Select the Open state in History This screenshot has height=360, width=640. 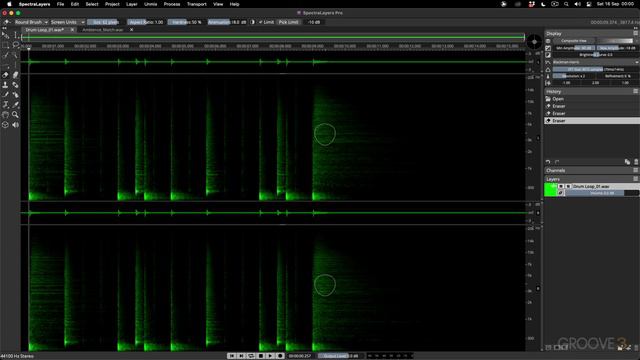[x=592, y=99]
